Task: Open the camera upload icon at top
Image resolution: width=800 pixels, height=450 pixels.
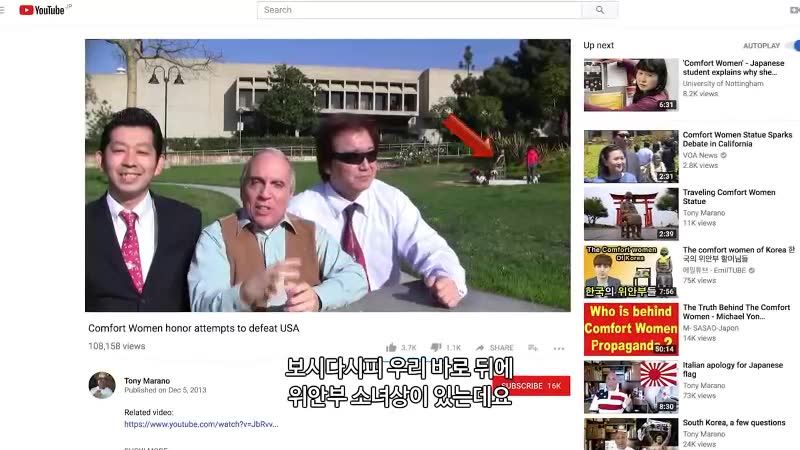Action: [794, 10]
